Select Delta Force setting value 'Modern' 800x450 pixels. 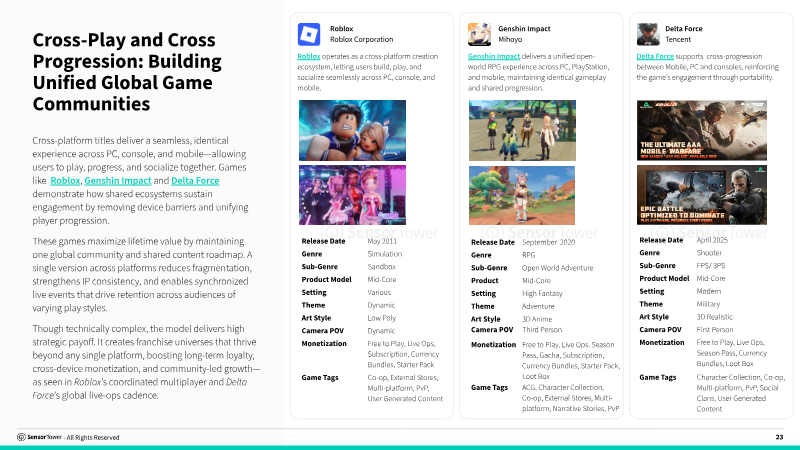pos(709,291)
